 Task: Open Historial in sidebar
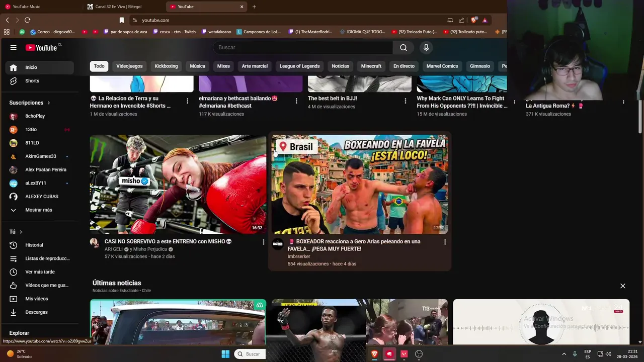39,245
